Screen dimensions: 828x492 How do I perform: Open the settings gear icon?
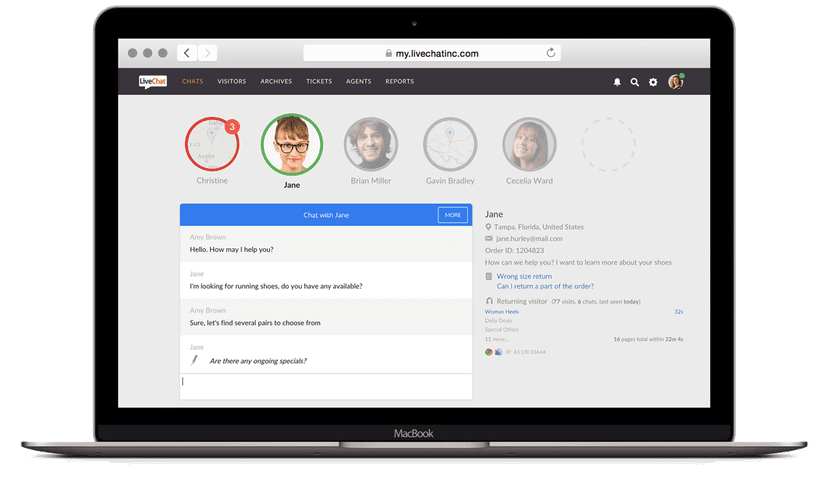653,82
